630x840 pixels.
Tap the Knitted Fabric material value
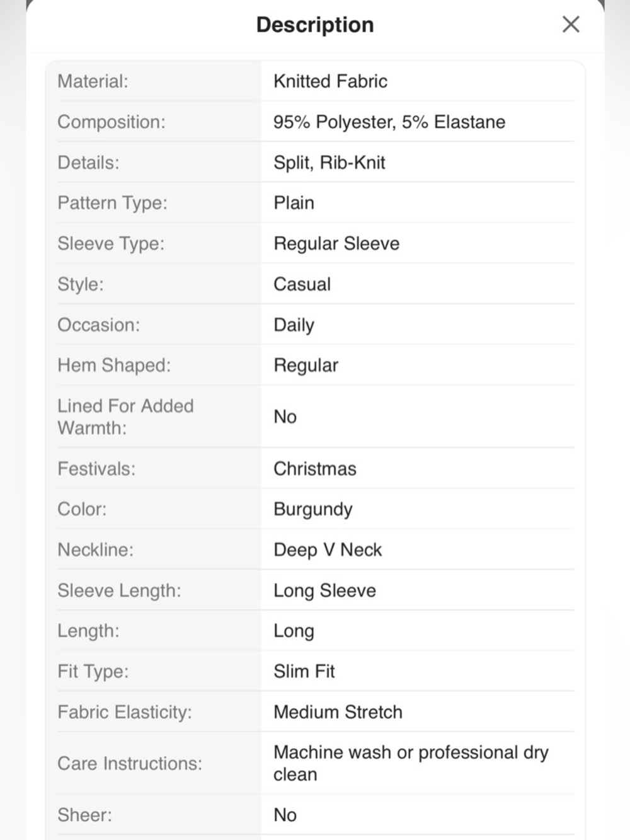[330, 81]
